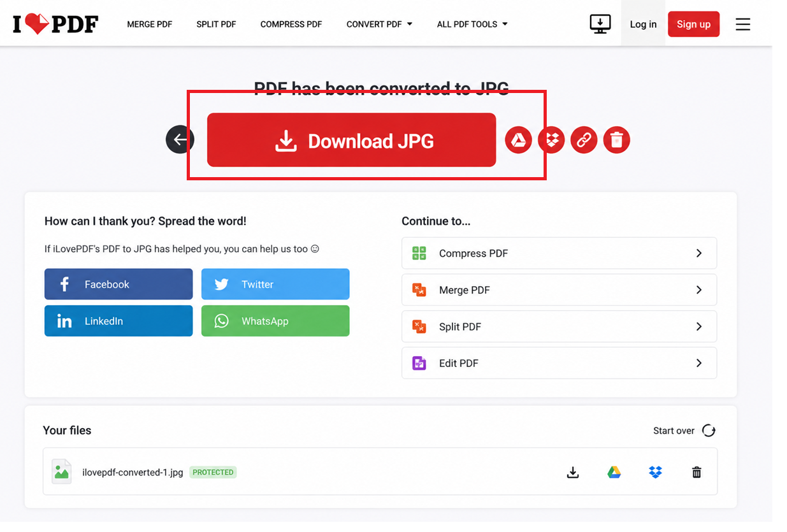
Task: Click the Start over refresh icon
Action: pos(709,431)
